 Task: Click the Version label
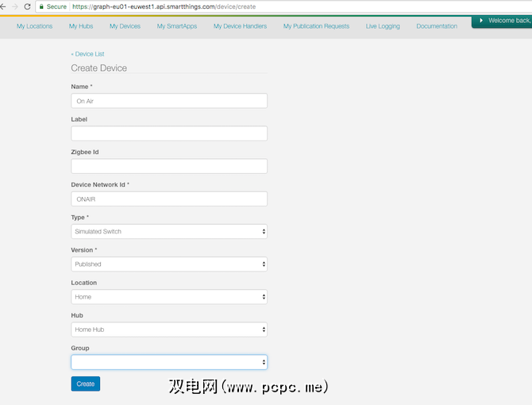coord(83,250)
